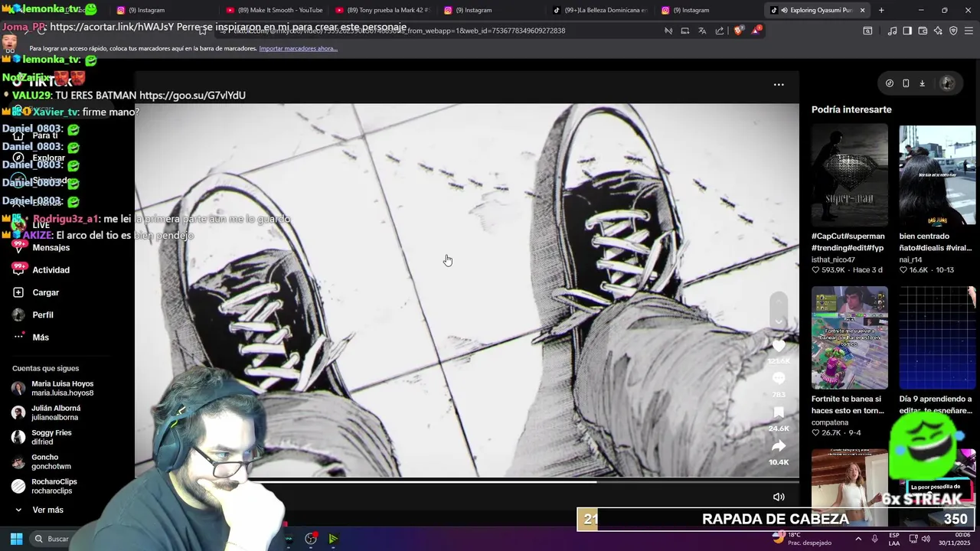Image resolution: width=980 pixels, height=551 pixels.
Task: Open Windows Start button
Action: [16, 539]
